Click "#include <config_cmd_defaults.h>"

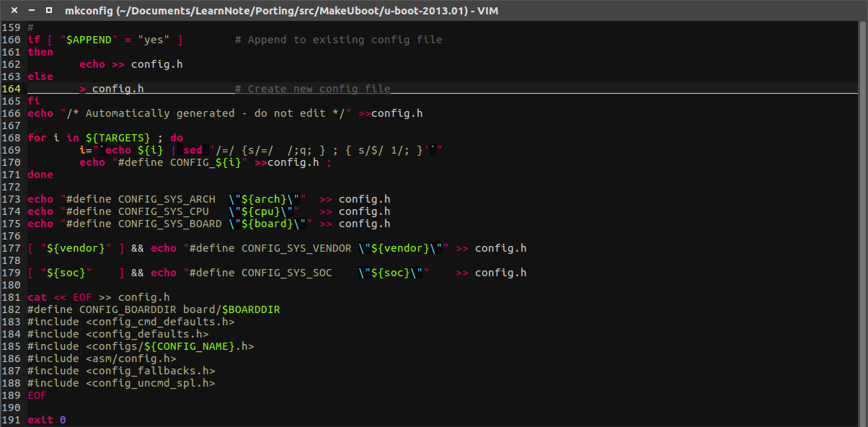131,322
